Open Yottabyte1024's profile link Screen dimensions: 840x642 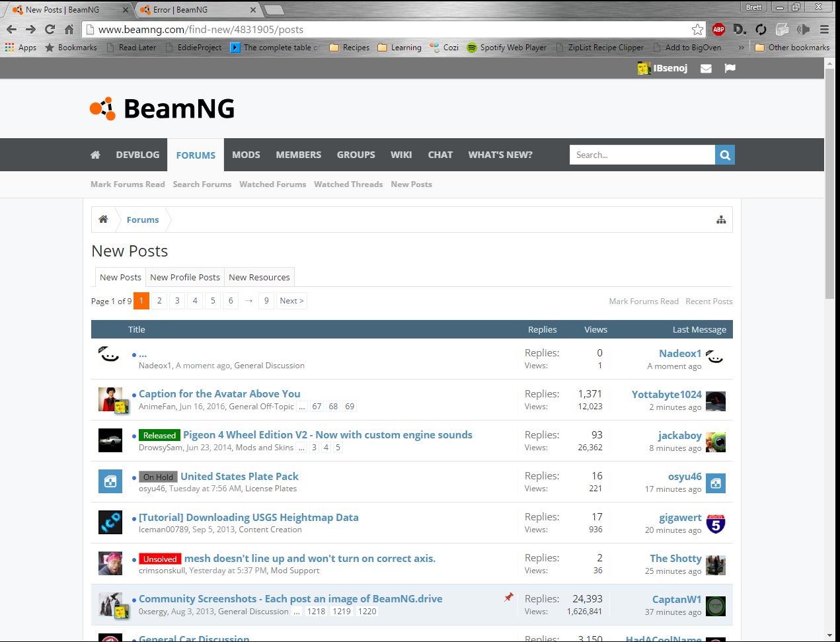pyautogui.click(x=666, y=394)
